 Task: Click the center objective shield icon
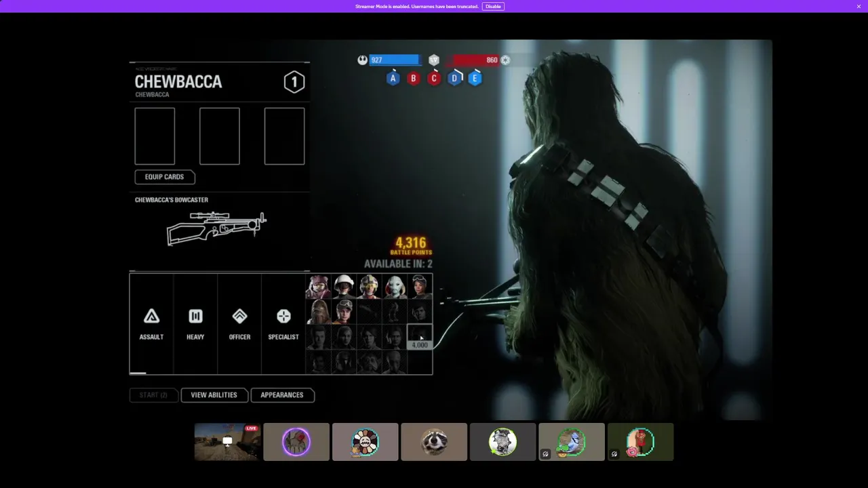(434, 60)
